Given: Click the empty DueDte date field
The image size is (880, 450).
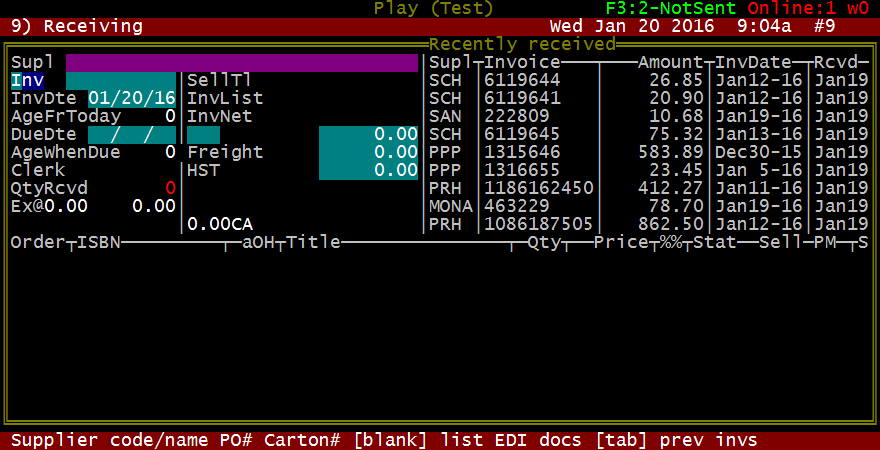Looking at the screenshot, I should coord(132,134).
